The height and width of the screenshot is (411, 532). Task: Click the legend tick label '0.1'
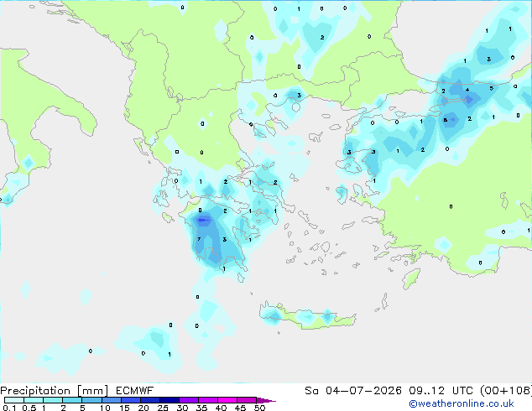(9, 408)
